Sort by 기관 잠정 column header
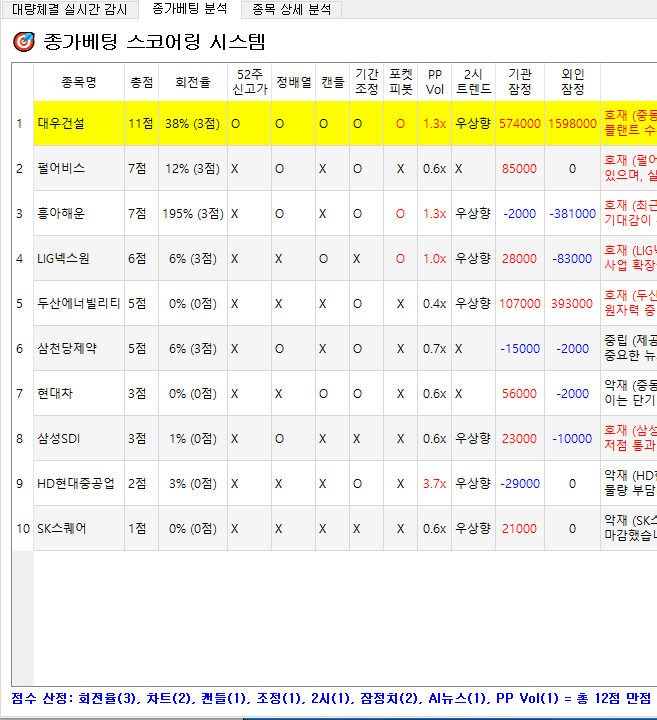 pos(519,82)
